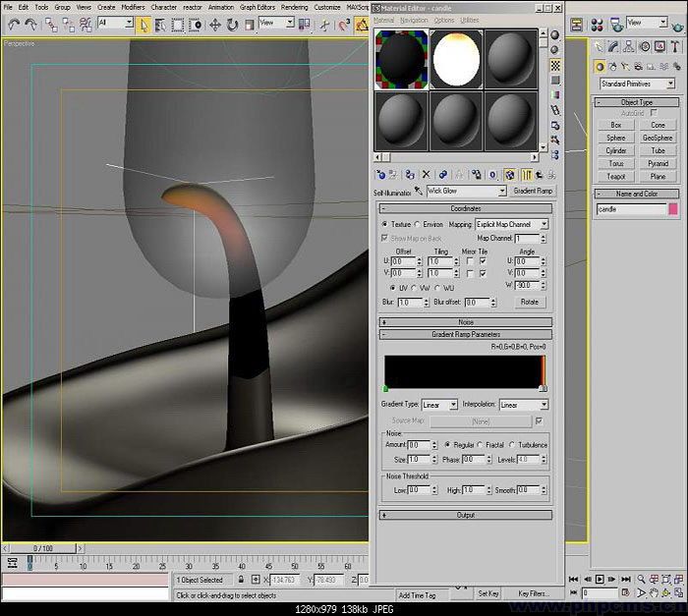Select the Texture radio button
This screenshot has width=688, height=616.
coord(385,224)
